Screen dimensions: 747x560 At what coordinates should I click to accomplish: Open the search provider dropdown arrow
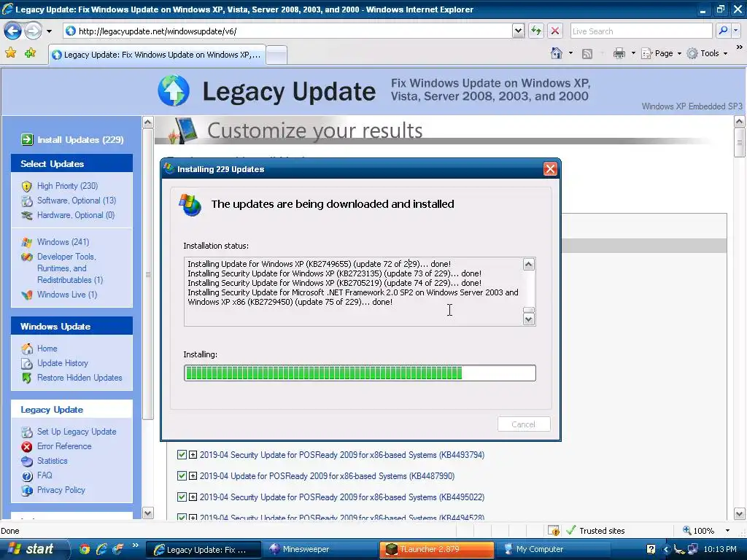736,31
